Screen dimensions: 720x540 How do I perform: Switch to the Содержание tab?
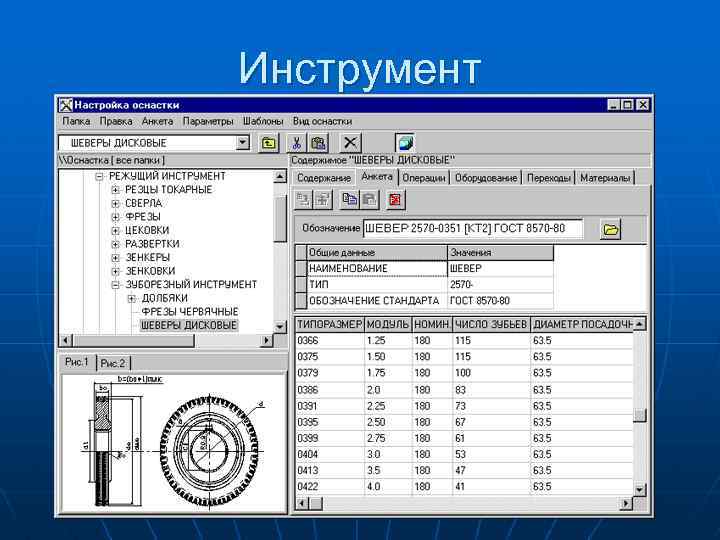coord(323,178)
